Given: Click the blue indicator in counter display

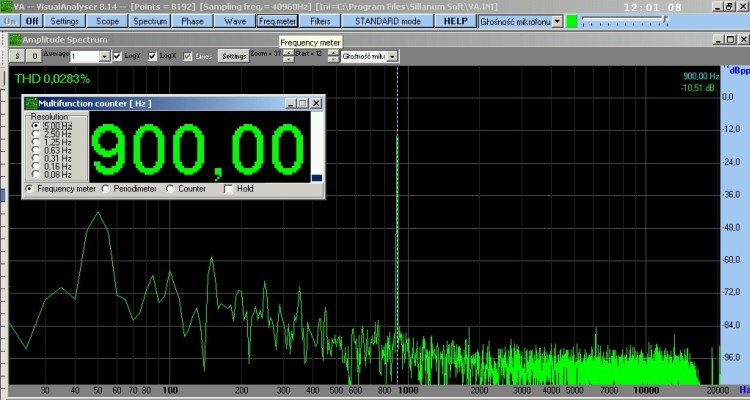Looking at the screenshot, I should (317, 178).
